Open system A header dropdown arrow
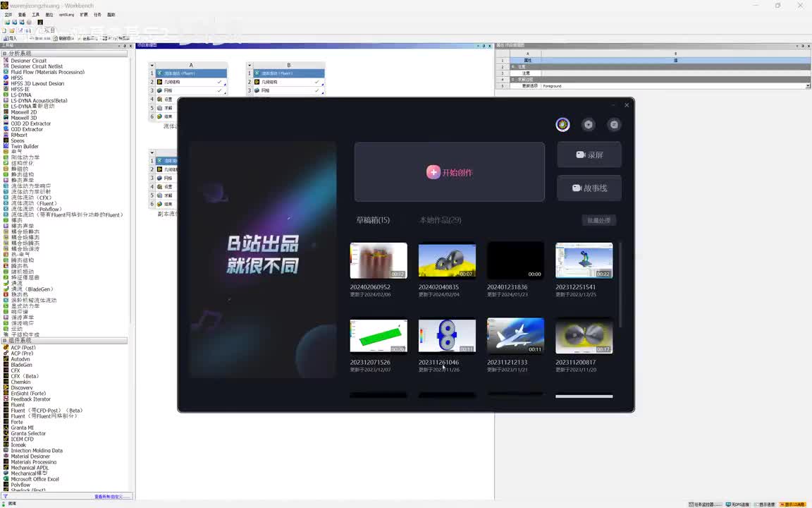Viewport: 812px width, 508px height. tap(152, 66)
